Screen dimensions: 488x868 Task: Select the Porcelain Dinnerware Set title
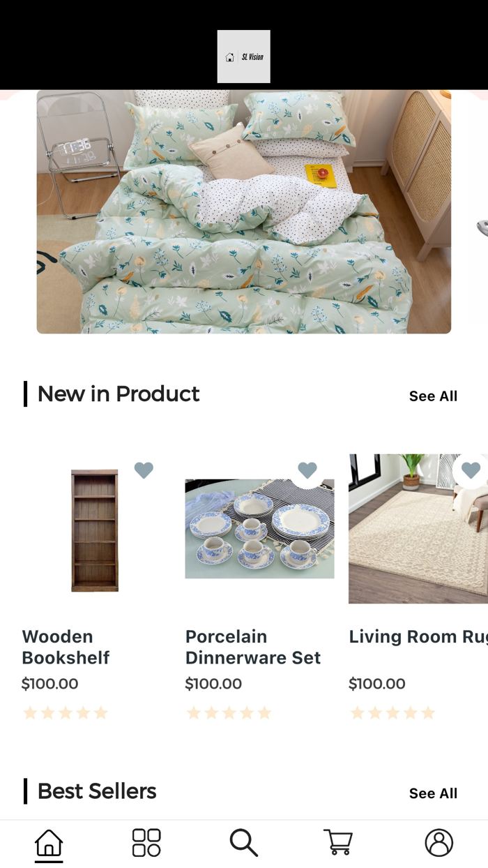coord(253,647)
